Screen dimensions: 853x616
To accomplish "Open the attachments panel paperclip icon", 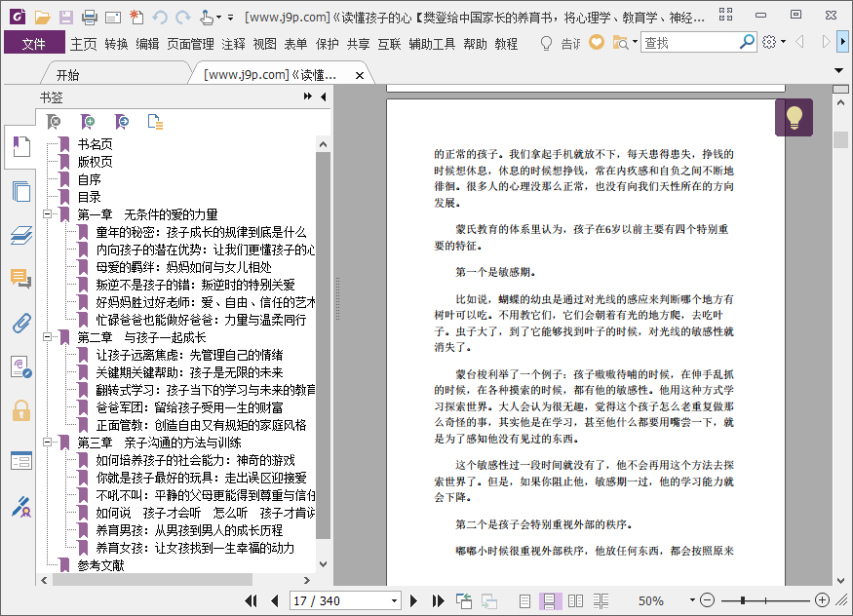I will coord(19,324).
